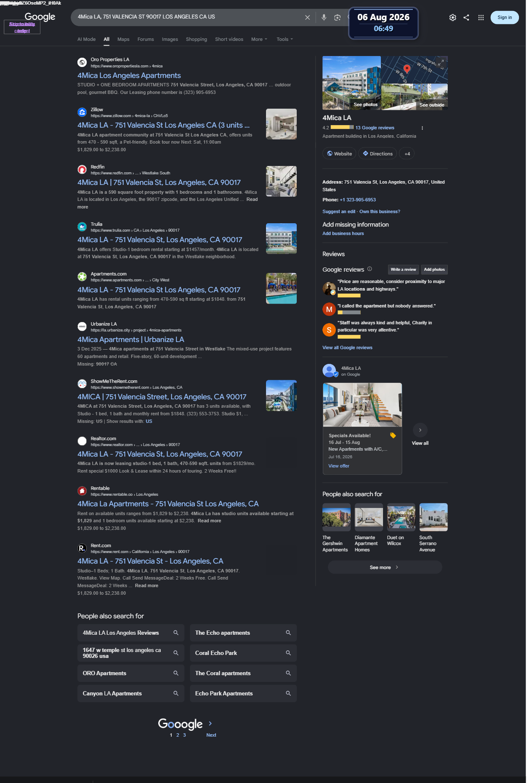Click the Sign in button
This screenshot has width=532, height=783.
tap(505, 17)
